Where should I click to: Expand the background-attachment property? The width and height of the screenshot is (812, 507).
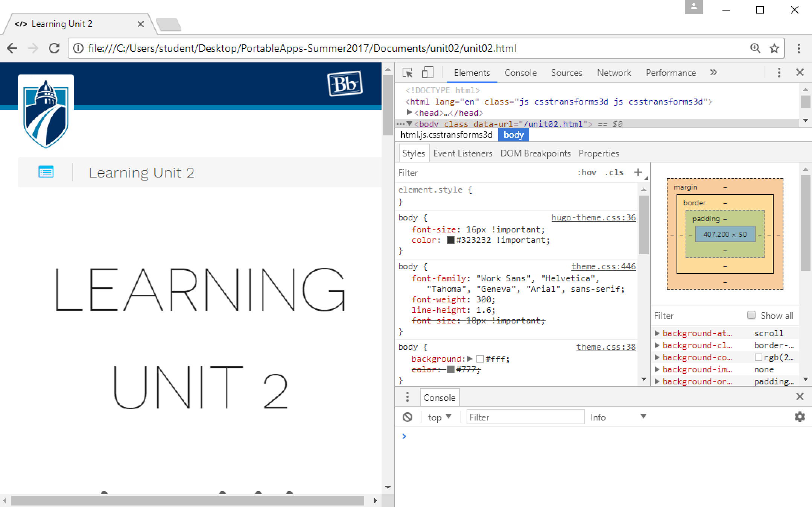pyautogui.click(x=657, y=333)
